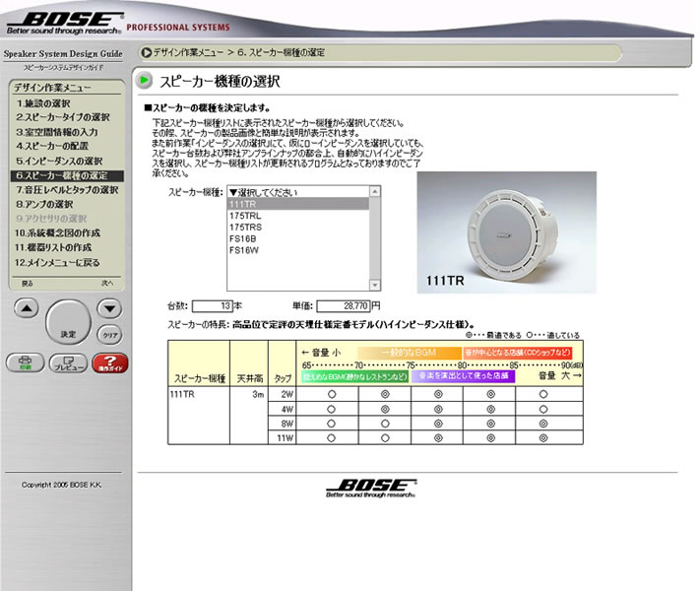The width and height of the screenshot is (700, 591).
Task: Open menu item 1.施設の選択
Action: coord(42,102)
